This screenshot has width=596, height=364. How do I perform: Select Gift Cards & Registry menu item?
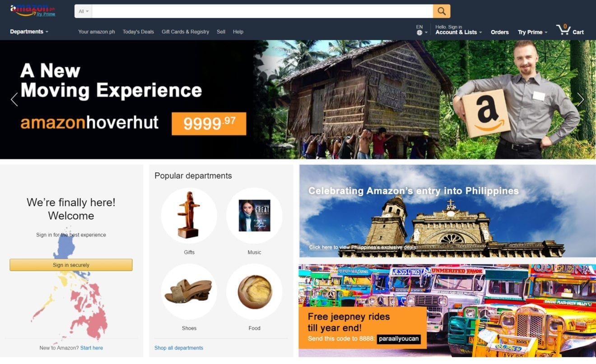click(185, 32)
